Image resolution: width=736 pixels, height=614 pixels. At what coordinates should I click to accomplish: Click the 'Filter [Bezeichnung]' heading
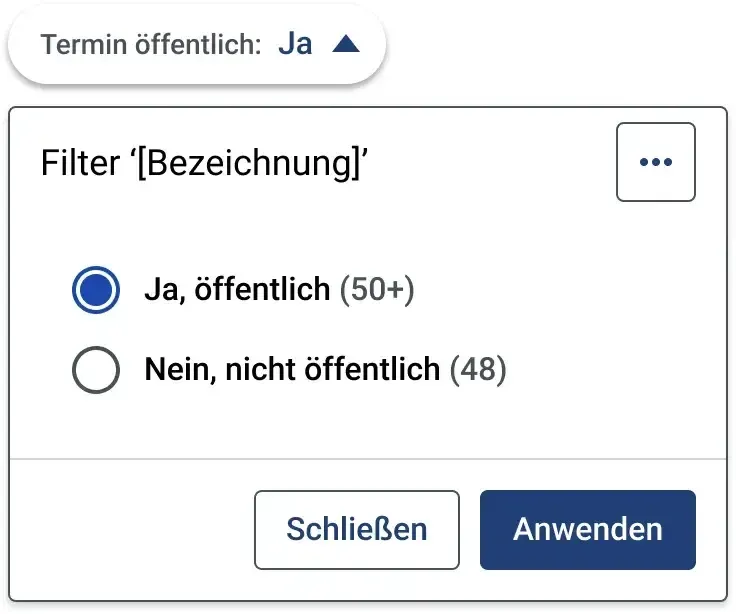pos(204,163)
